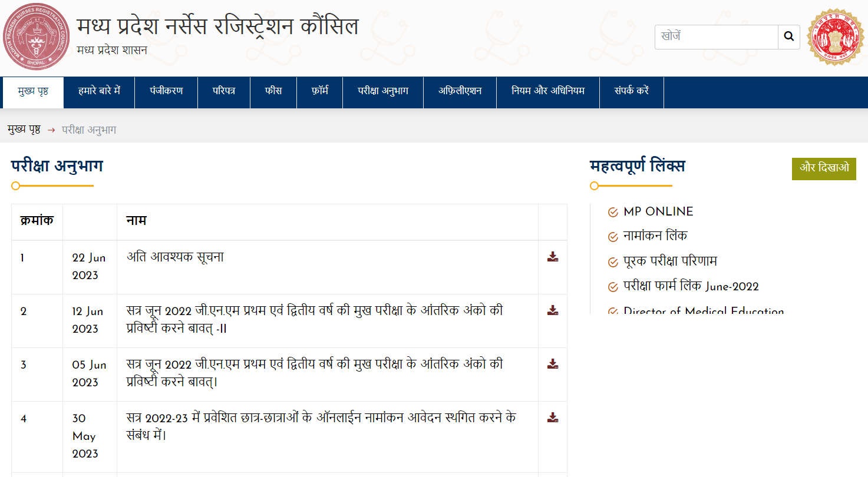Open the संपर्क करें menu
868x477 pixels.
(632, 91)
